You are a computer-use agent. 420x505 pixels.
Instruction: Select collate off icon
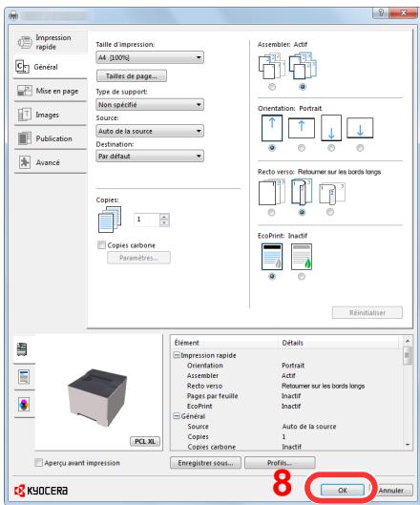(x=272, y=67)
